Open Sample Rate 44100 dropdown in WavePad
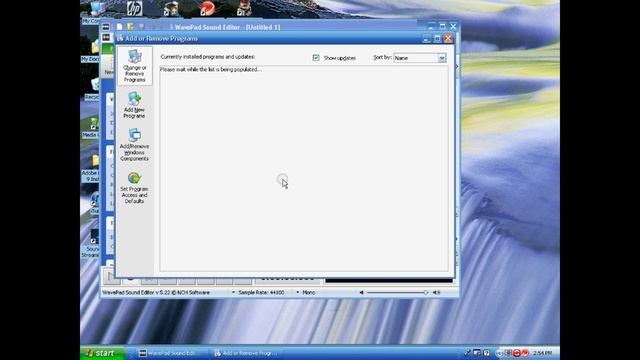Image resolution: width=640 pixels, height=360 pixels. [259, 292]
